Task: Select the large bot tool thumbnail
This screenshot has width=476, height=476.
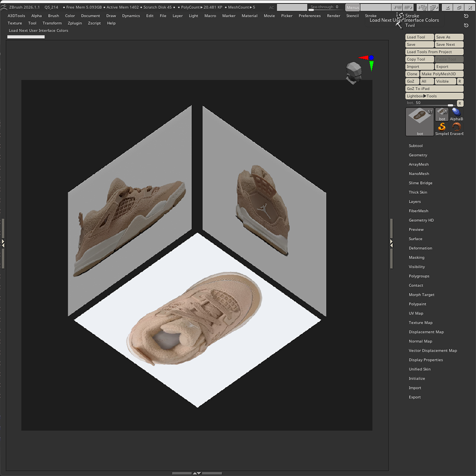Action: tap(419, 121)
